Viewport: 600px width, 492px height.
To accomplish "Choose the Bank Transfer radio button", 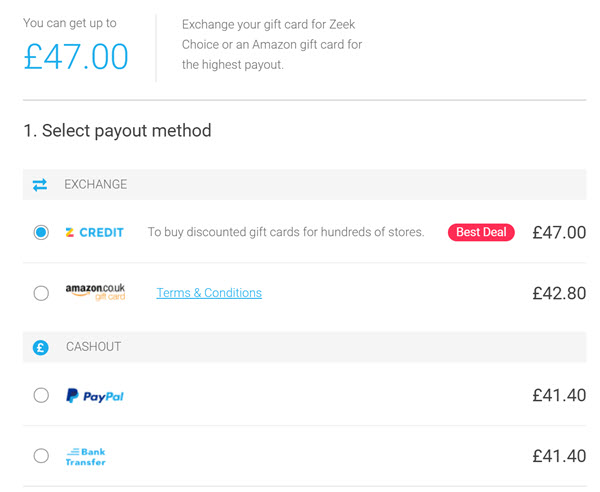I will [x=41, y=456].
